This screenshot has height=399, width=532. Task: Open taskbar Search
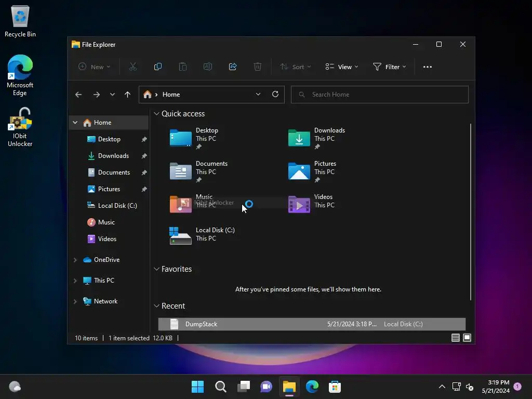(x=220, y=387)
